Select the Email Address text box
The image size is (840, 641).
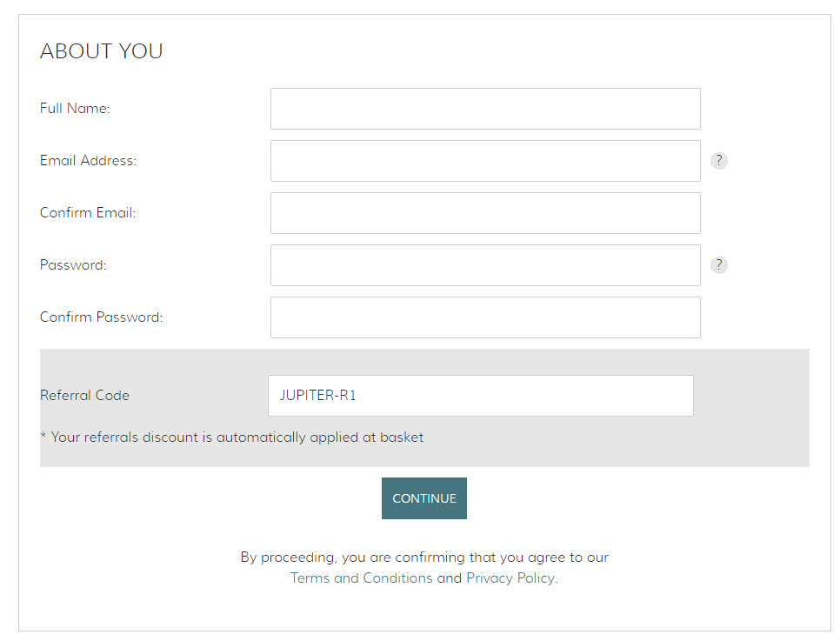point(485,161)
